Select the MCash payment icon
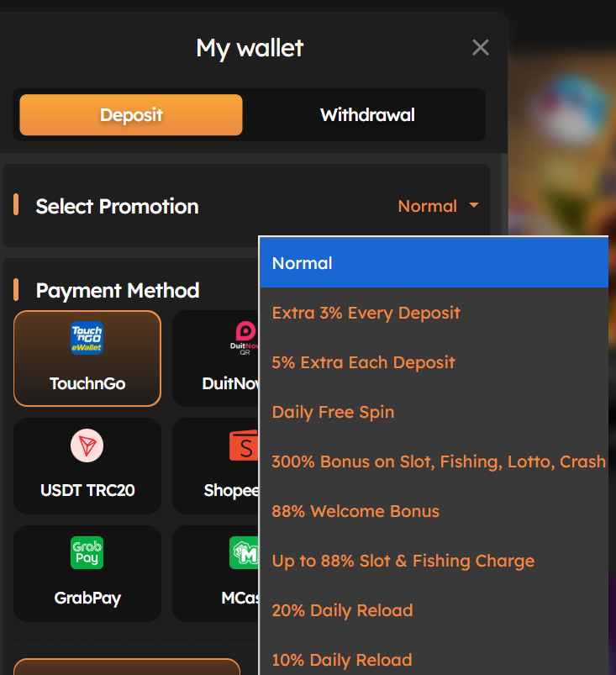 244,553
